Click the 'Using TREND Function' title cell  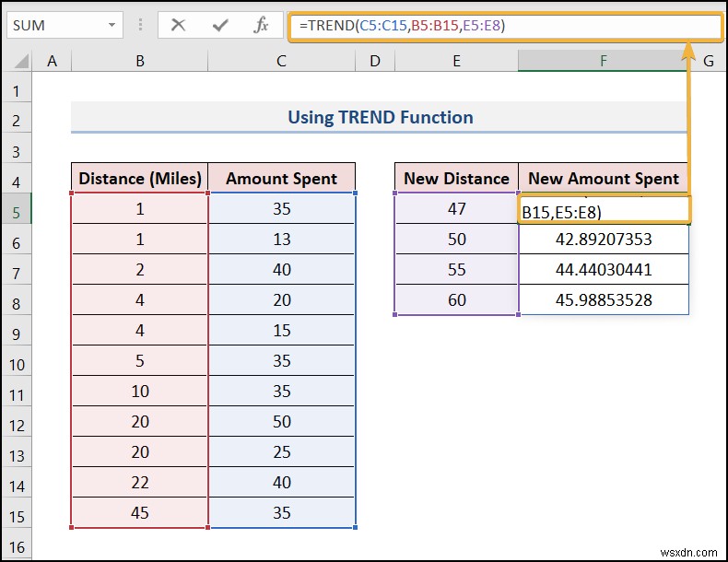(x=379, y=117)
